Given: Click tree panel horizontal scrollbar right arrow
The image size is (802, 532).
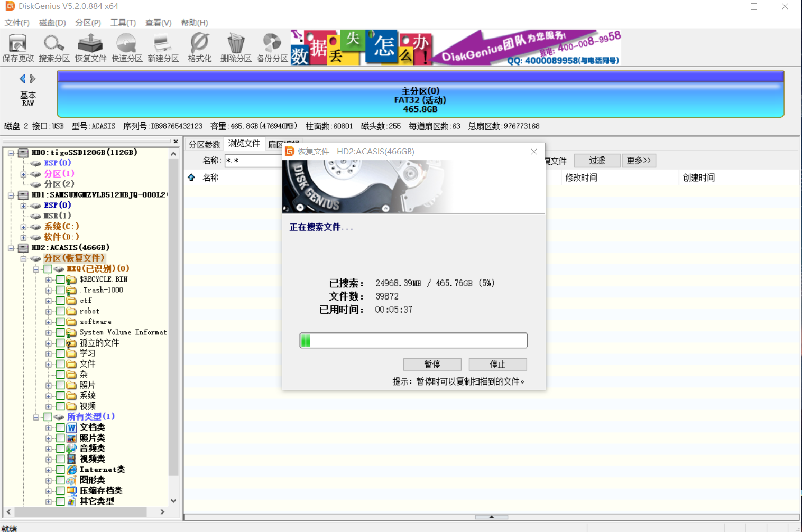Looking at the screenshot, I should point(162,512).
